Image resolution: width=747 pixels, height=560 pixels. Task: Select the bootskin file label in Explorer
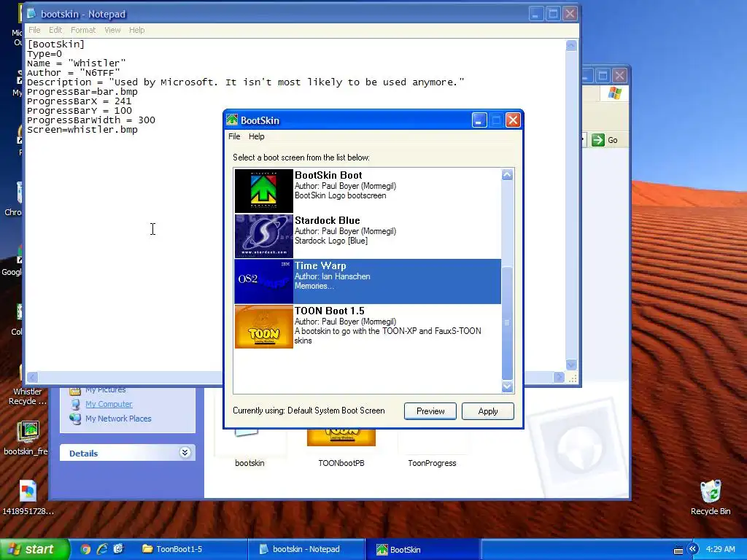249,463
